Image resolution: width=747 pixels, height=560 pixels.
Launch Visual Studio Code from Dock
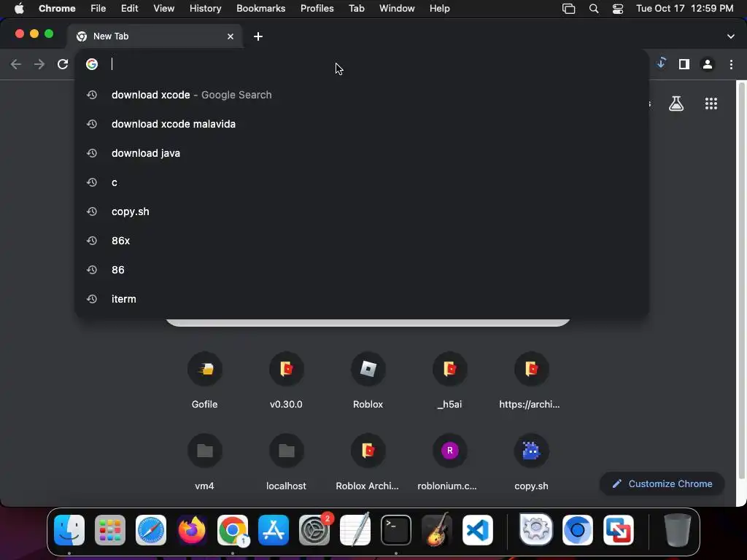478,530
